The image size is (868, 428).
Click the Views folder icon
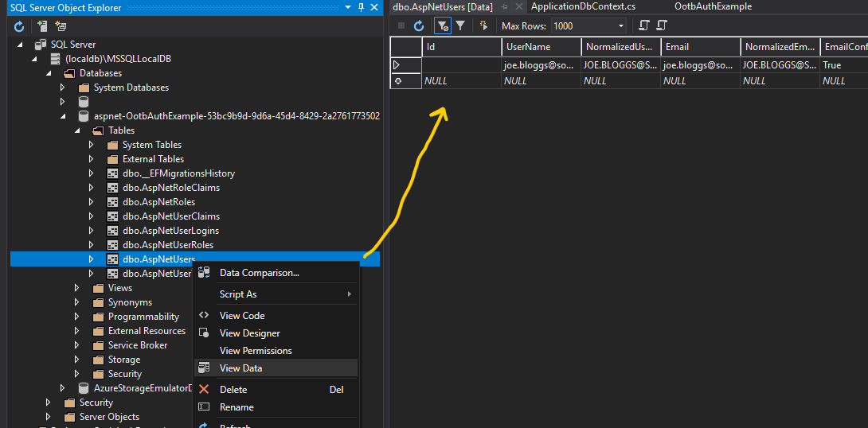pos(99,288)
